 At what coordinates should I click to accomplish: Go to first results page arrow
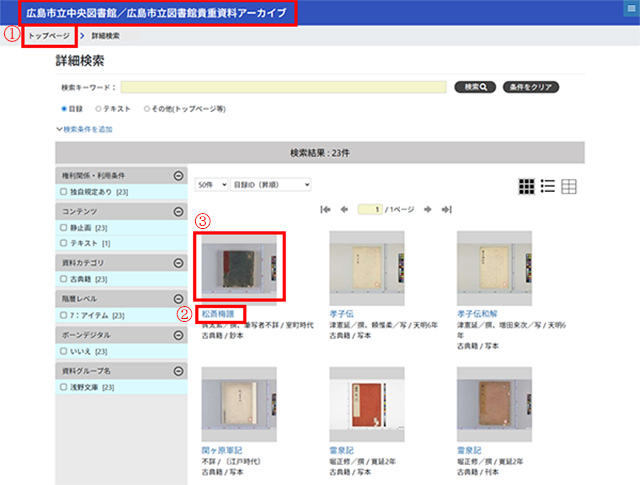(x=325, y=209)
